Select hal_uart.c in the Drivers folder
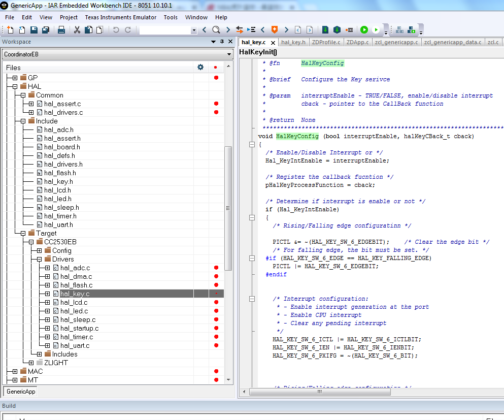Screen dimensions: 504x420 coord(75,345)
